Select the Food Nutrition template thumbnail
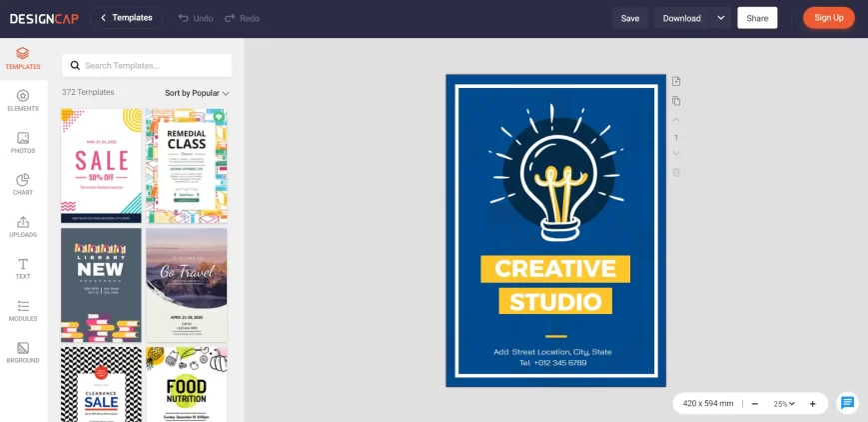Screen dimensions: 868x422 (x=187, y=384)
